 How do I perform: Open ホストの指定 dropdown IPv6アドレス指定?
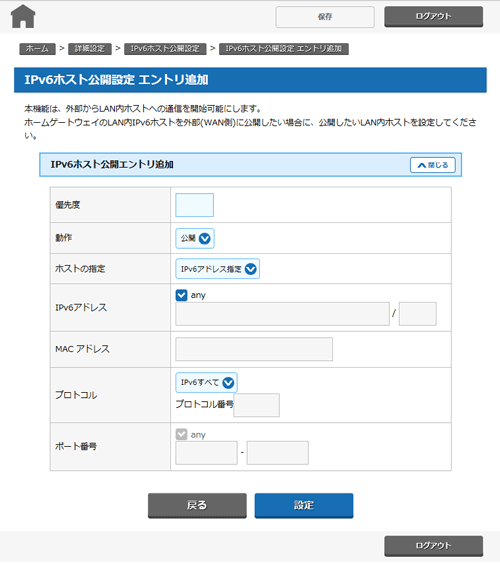tap(217, 269)
